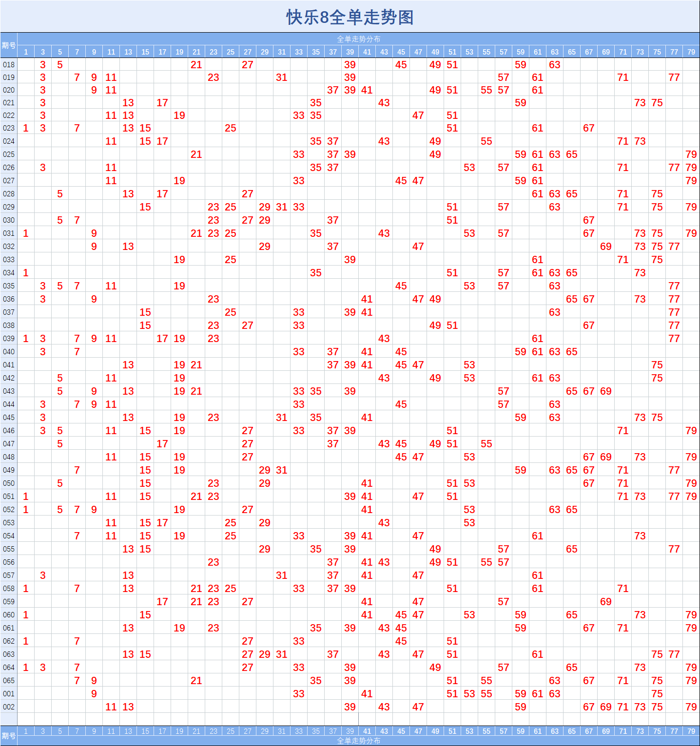
Task: Click number 67 in row 023
Action: 589,128
